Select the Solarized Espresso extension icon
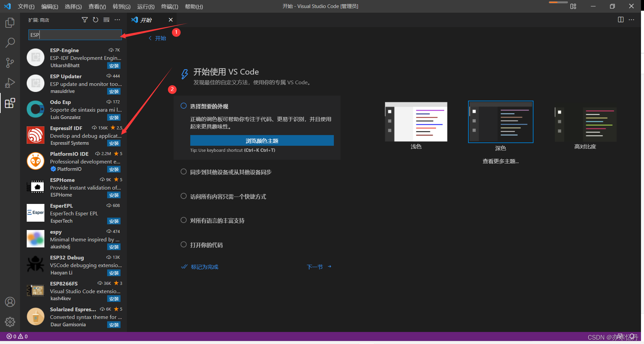The height and width of the screenshot is (344, 644). pos(35,316)
